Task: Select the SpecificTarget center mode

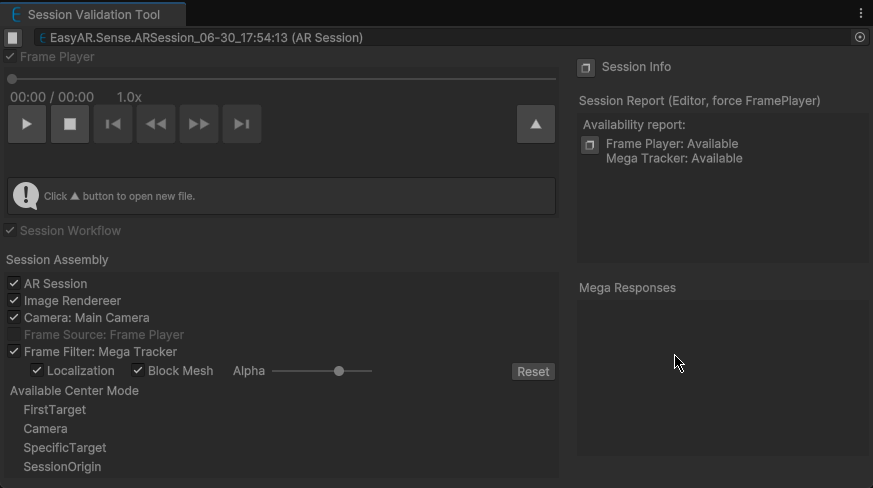Action: click(x=65, y=448)
